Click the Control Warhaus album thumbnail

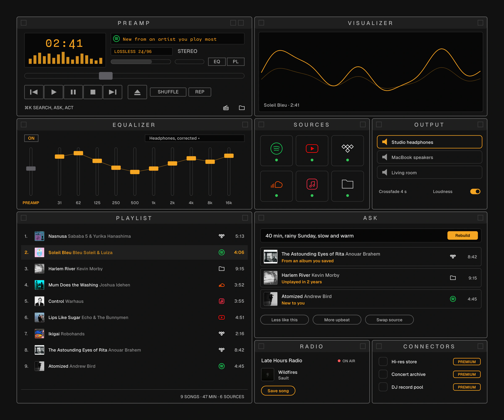pos(39,301)
